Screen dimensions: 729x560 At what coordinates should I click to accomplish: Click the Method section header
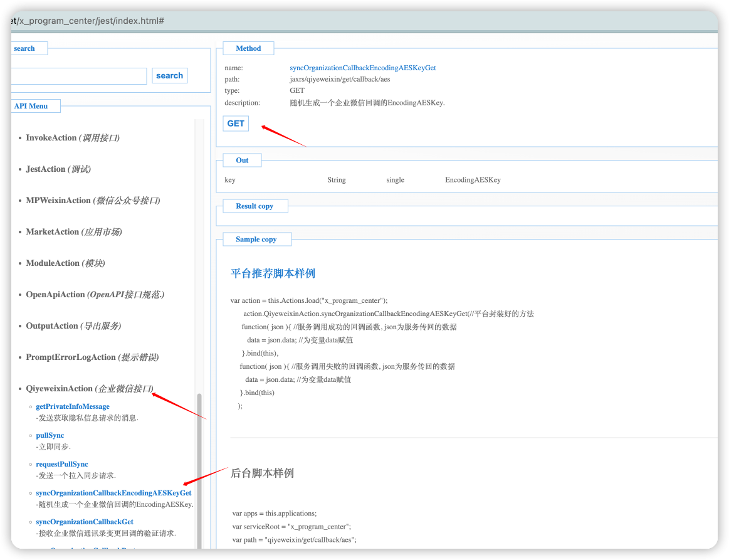click(248, 48)
